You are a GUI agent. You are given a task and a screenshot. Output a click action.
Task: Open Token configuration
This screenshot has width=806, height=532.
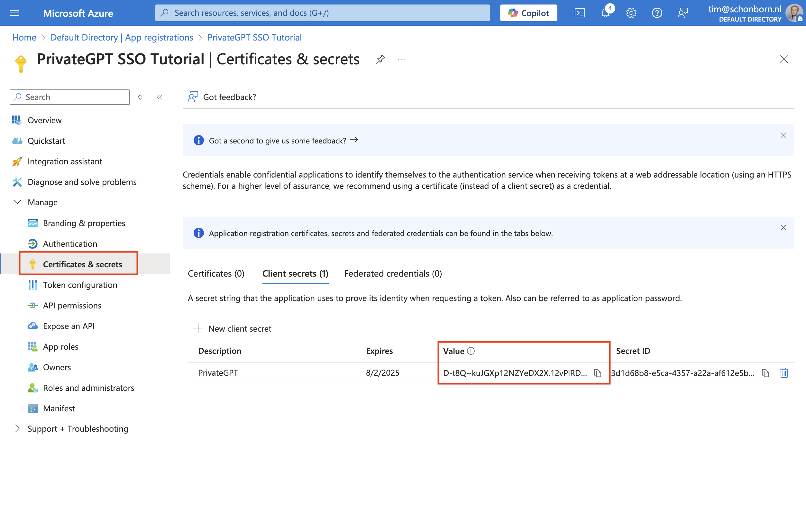point(80,285)
